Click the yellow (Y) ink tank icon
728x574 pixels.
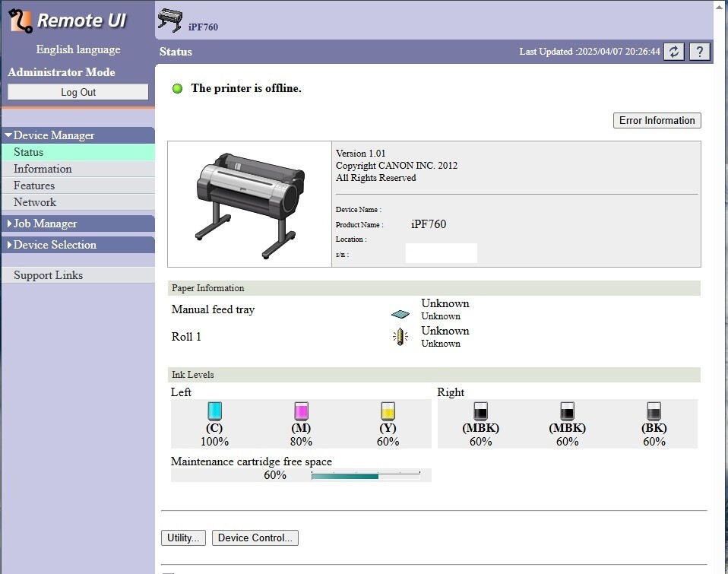click(x=388, y=411)
